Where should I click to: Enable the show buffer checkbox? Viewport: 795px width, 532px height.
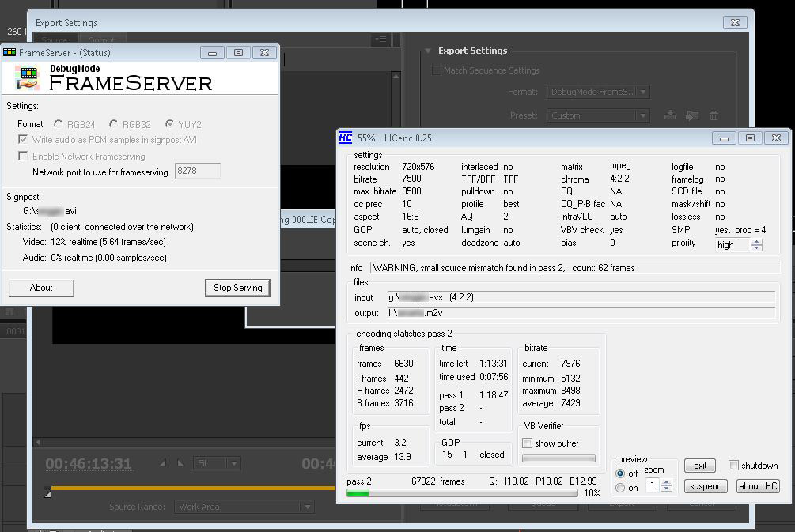pos(528,443)
